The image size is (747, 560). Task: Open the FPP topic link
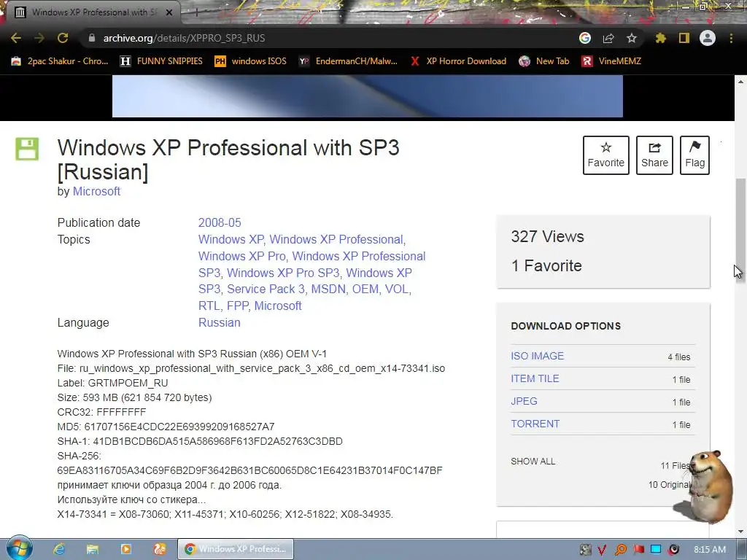tap(237, 306)
